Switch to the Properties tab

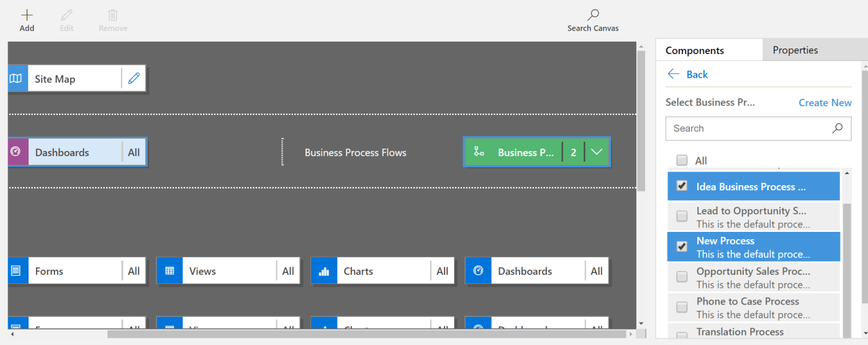pyautogui.click(x=795, y=50)
